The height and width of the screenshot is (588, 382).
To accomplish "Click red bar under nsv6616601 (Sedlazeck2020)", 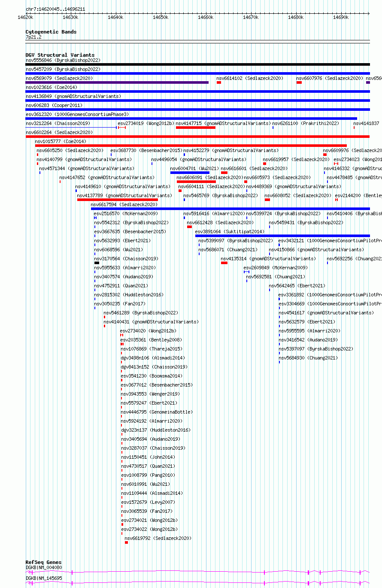I will tap(224, 173).
